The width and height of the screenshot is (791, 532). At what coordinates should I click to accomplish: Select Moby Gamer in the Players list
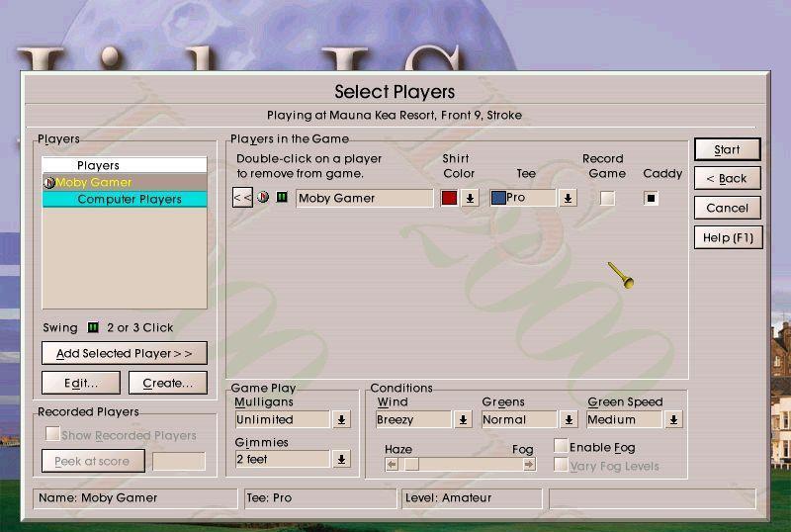pos(94,183)
